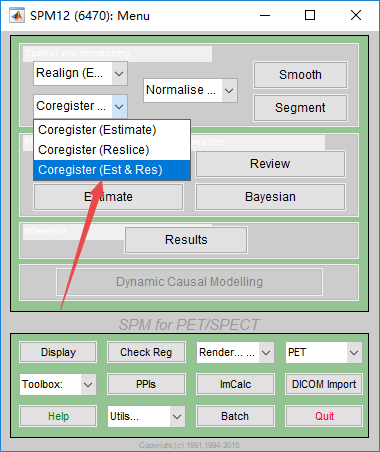Select Coregister (Est & Res) option
Image resolution: width=380 pixels, height=452 pixels.
click(x=112, y=170)
